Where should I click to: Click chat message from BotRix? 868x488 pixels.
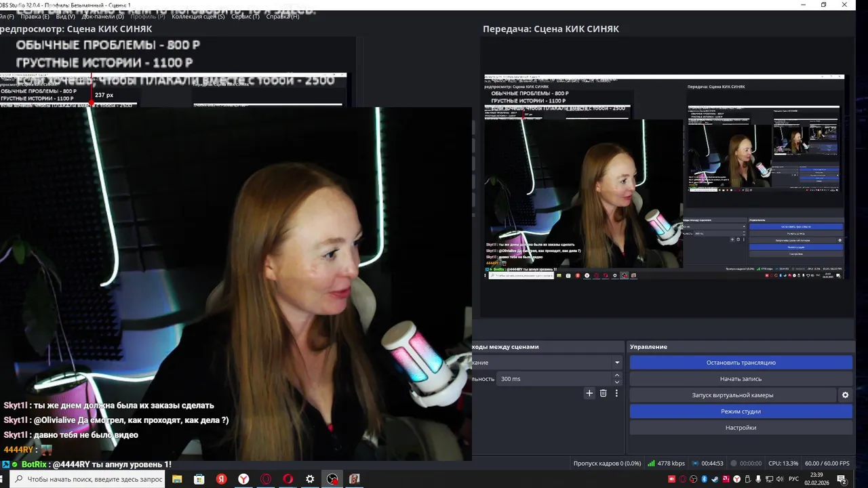(86, 464)
